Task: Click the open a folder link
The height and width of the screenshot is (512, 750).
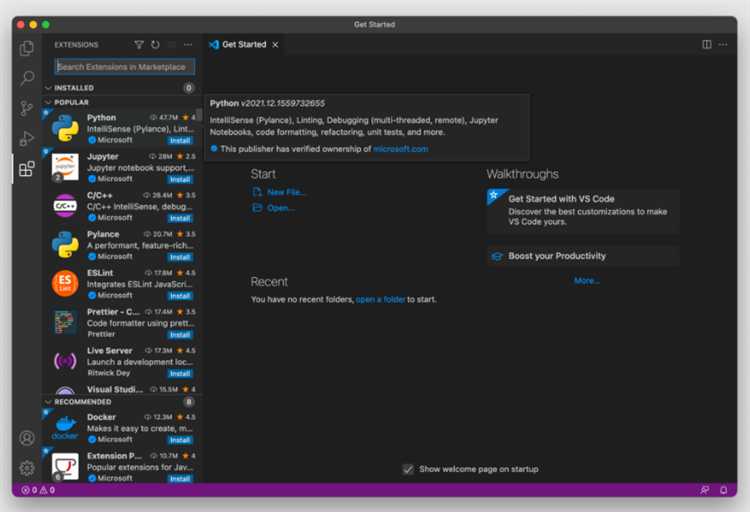Action: pos(380,299)
